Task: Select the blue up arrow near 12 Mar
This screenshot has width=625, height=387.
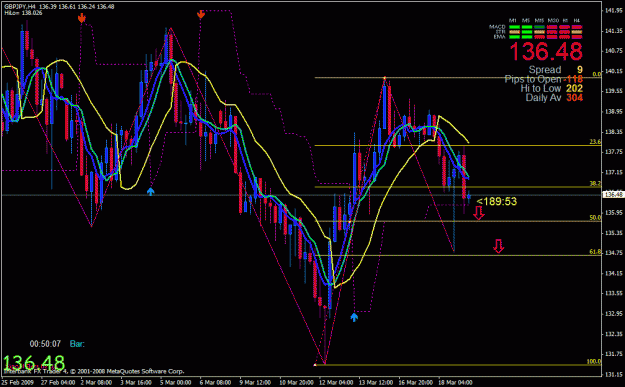Action: coord(354,317)
